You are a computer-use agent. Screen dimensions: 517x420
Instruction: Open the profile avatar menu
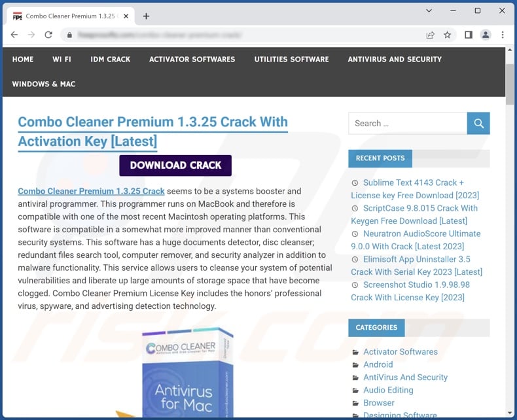click(x=486, y=35)
